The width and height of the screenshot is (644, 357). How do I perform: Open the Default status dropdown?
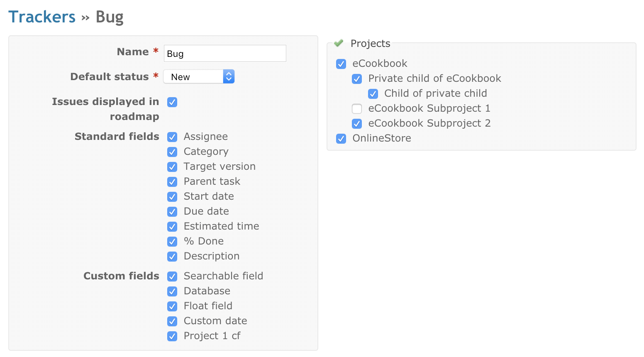coord(199,76)
